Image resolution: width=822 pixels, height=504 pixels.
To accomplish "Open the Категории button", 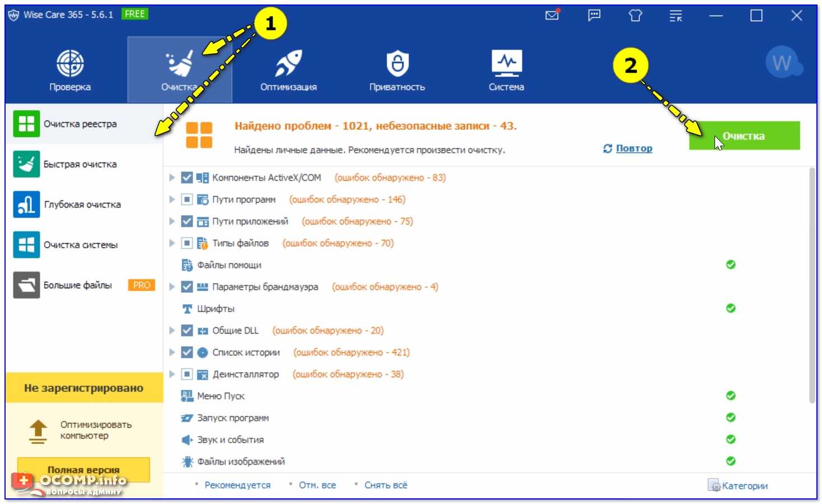I will (x=738, y=486).
